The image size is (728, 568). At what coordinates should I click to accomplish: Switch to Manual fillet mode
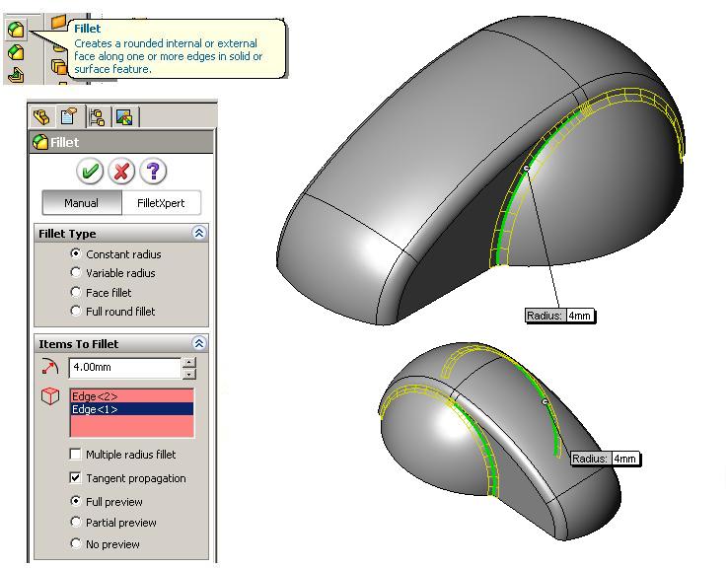[x=82, y=203]
